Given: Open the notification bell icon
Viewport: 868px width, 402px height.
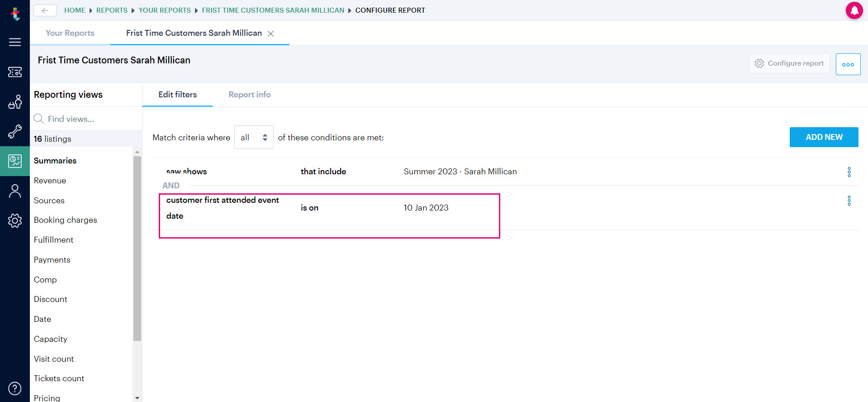Looking at the screenshot, I should [854, 10].
